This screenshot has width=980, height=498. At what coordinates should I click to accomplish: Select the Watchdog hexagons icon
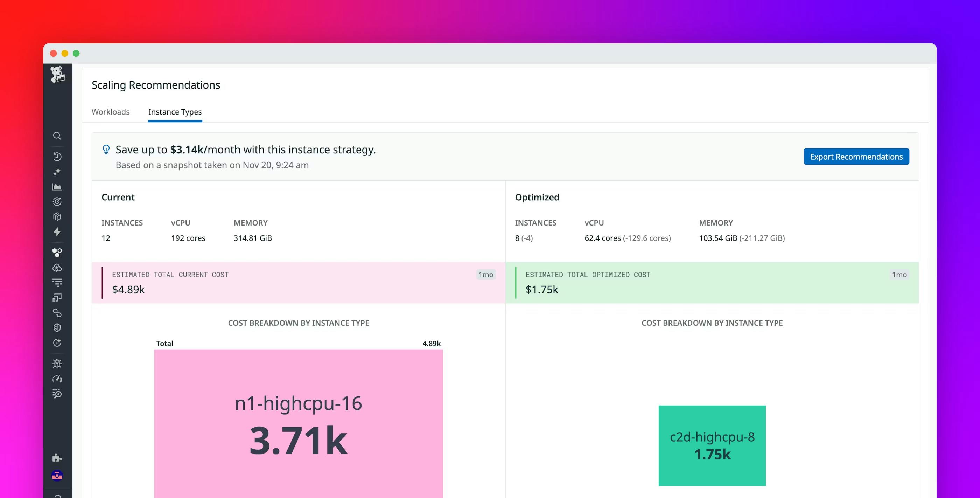pos(57,252)
